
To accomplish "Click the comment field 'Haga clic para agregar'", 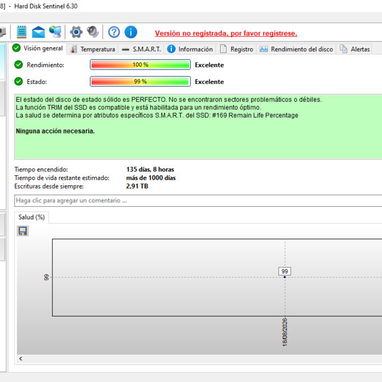I will tap(198, 201).
